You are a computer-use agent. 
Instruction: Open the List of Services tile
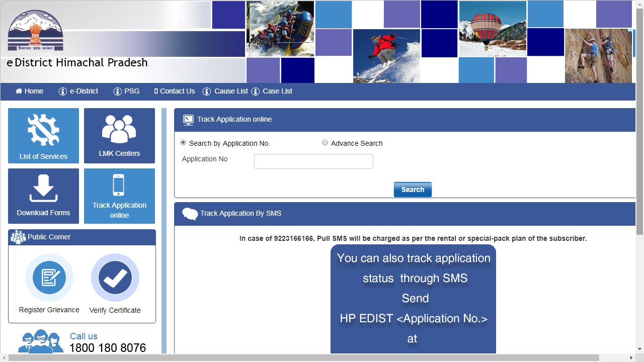tap(43, 136)
